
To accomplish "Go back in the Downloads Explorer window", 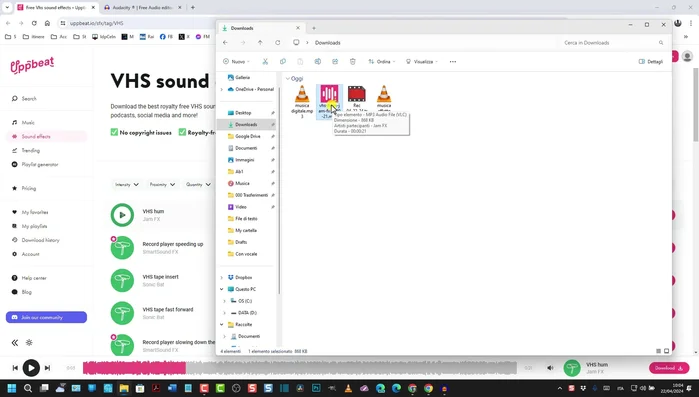I will tap(225, 43).
